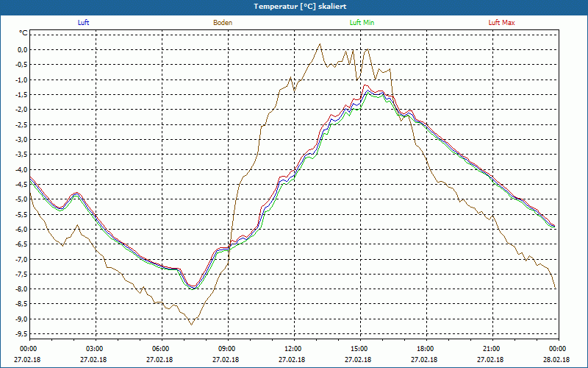The image size is (588, 368).
Task: Click the brown Boden legend label
Action: coord(223,23)
